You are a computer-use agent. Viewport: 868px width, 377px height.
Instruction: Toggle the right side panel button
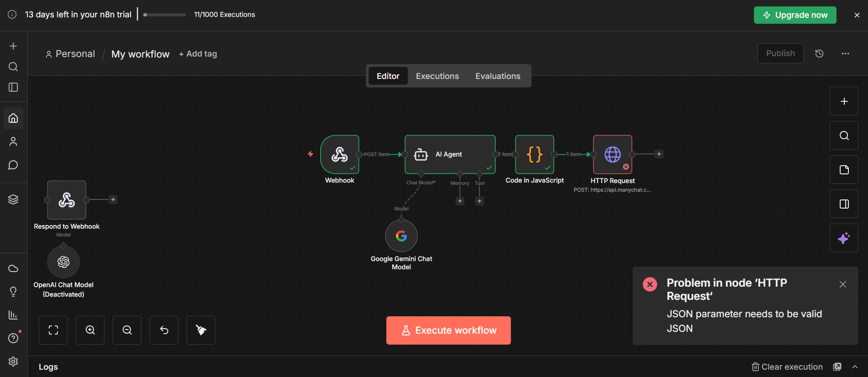[x=844, y=204]
